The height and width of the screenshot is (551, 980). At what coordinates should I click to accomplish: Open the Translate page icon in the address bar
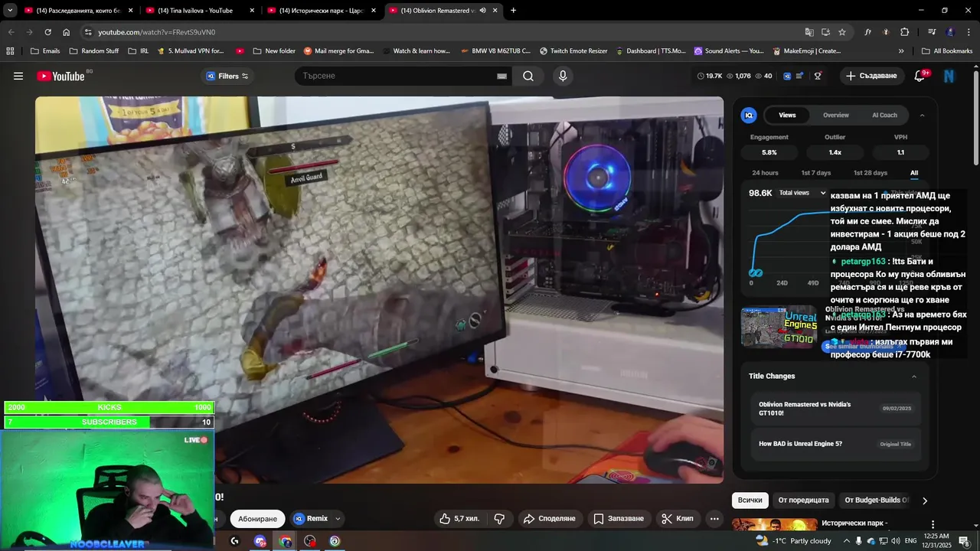[809, 32]
